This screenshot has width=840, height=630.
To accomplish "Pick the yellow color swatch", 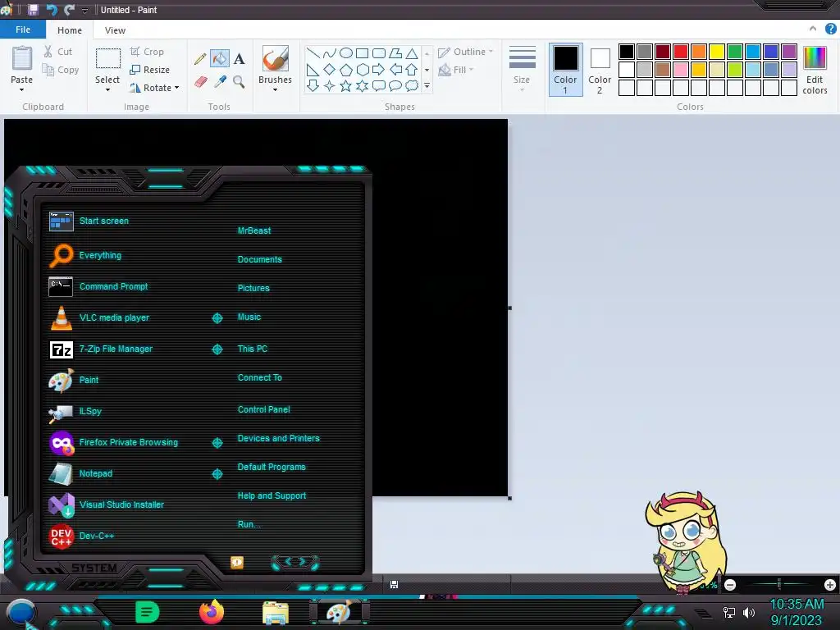I will [717, 52].
